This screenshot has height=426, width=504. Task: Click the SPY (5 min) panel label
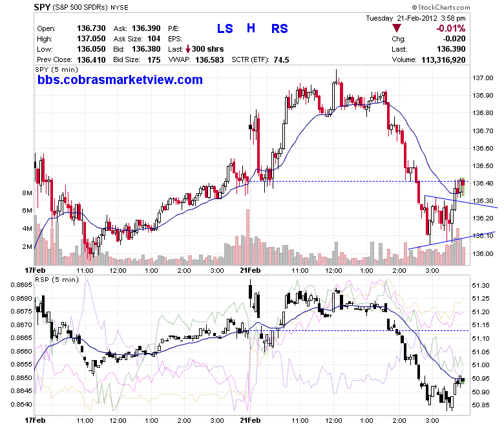57,70
